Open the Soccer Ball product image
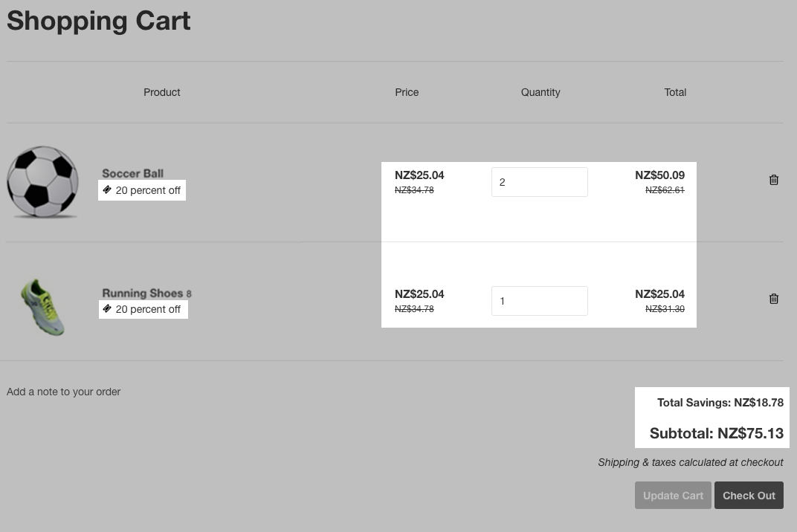 [x=42, y=182]
